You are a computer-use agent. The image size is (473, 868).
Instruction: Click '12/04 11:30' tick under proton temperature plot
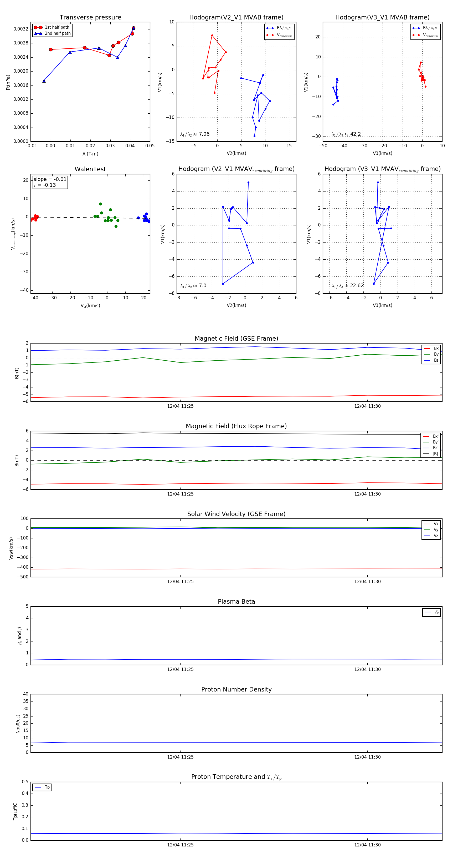coord(367,845)
